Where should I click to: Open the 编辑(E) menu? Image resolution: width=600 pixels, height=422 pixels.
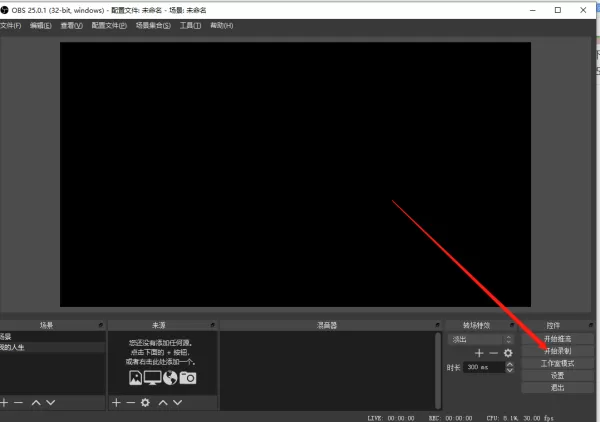pos(41,26)
